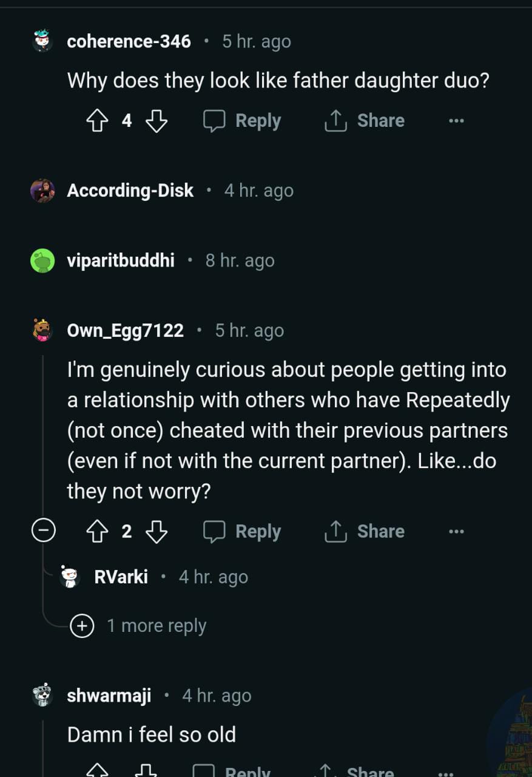Collapse Own_Egg7122's comment thread
The image size is (532, 777).
pyautogui.click(x=43, y=532)
